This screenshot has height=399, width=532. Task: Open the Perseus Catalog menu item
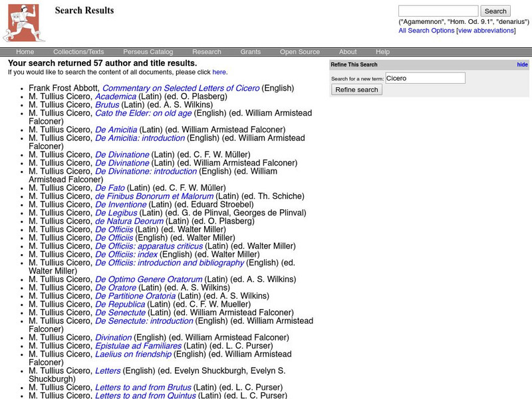tap(148, 52)
